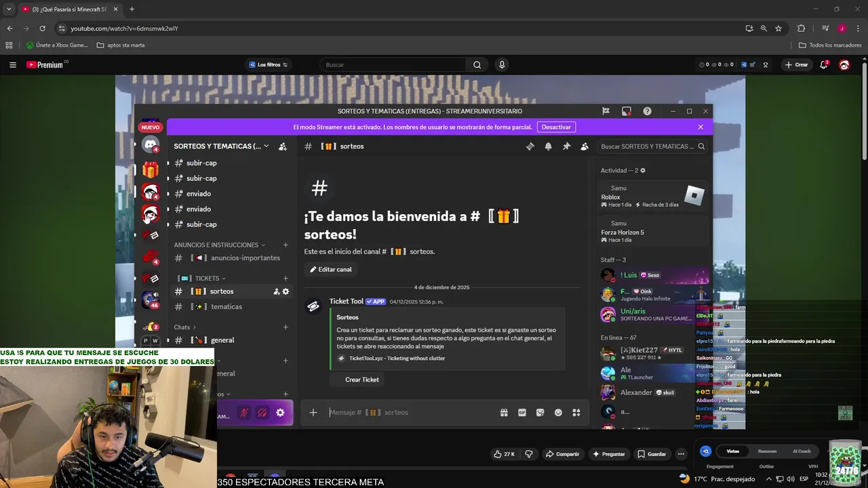Dislike the YouTube video
868x488 pixels.
point(529,454)
